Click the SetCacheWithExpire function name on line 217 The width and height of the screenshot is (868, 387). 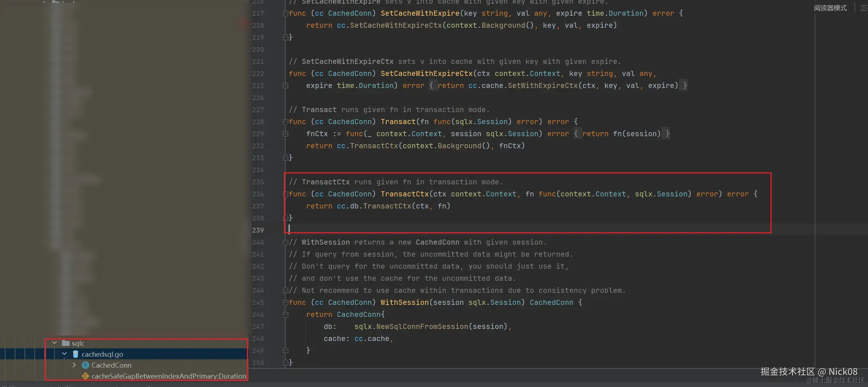420,13
